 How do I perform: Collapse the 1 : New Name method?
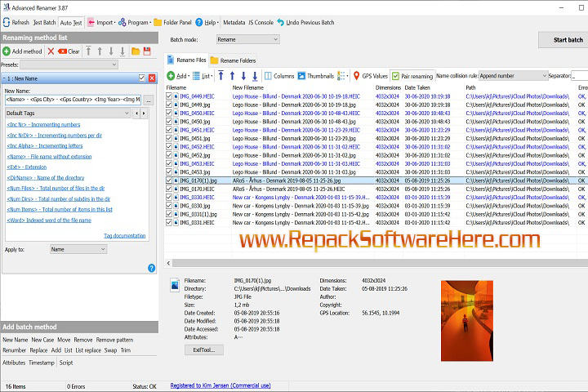4,78
